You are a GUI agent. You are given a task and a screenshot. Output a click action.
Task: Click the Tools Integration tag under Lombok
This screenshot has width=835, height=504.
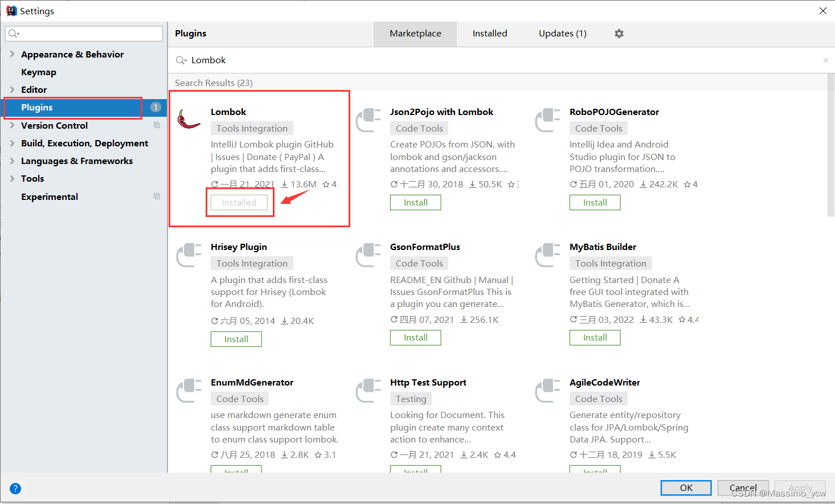pyautogui.click(x=252, y=129)
